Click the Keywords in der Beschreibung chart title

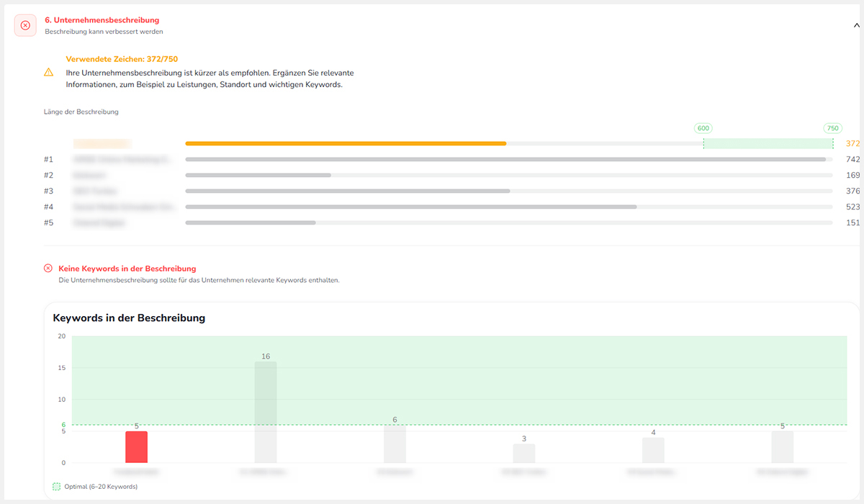coord(129,318)
